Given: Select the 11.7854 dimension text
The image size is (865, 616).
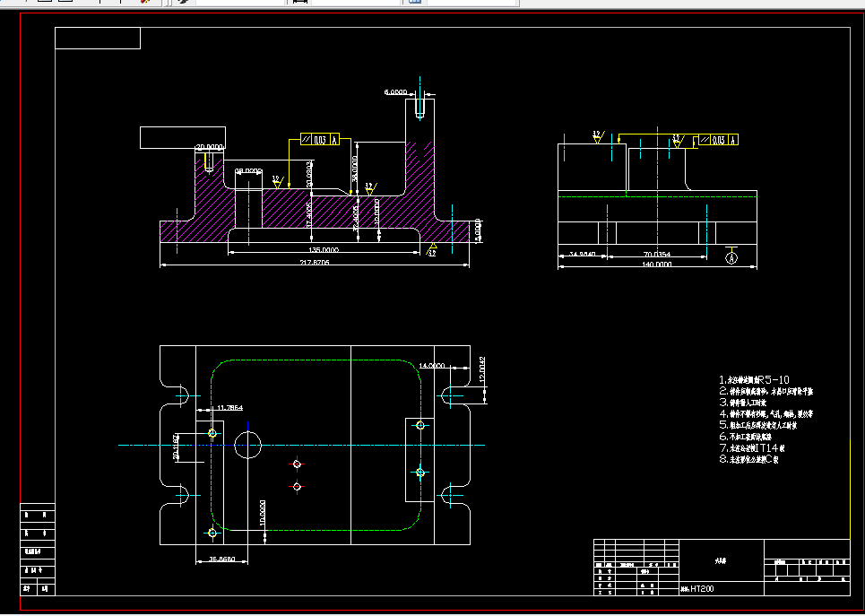Looking at the screenshot, I should (229, 408).
